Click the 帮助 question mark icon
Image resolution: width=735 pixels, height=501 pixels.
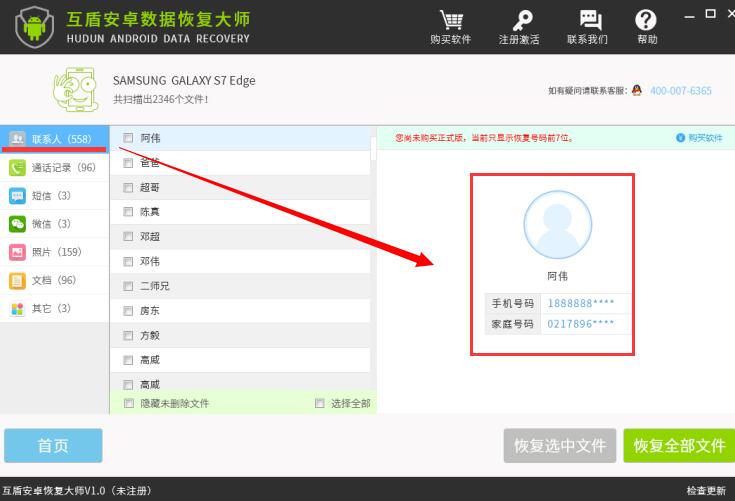coord(645,20)
